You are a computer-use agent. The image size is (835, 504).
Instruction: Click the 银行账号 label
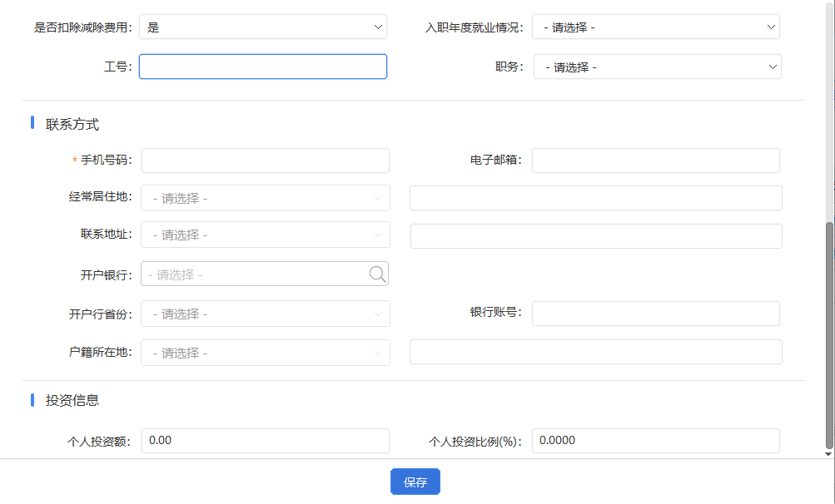point(496,312)
